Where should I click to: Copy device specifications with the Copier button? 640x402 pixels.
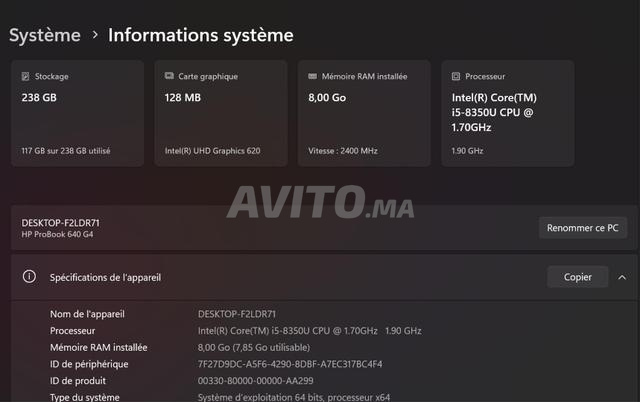coord(577,277)
